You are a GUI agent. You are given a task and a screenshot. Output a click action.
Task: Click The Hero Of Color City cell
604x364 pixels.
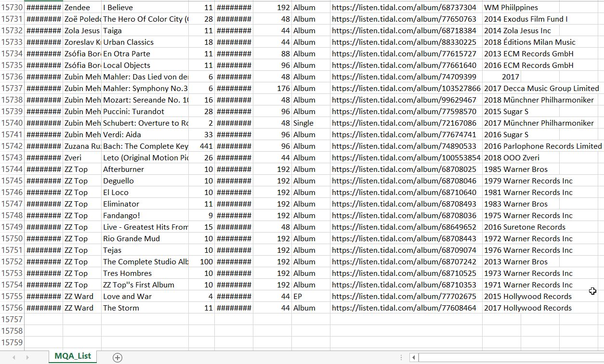coord(145,19)
